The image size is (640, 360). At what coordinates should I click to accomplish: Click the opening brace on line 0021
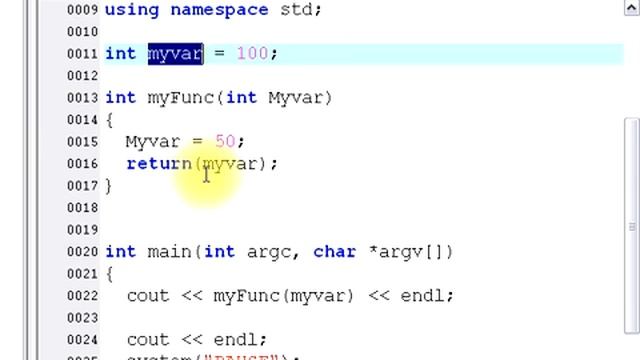point(109,274)
